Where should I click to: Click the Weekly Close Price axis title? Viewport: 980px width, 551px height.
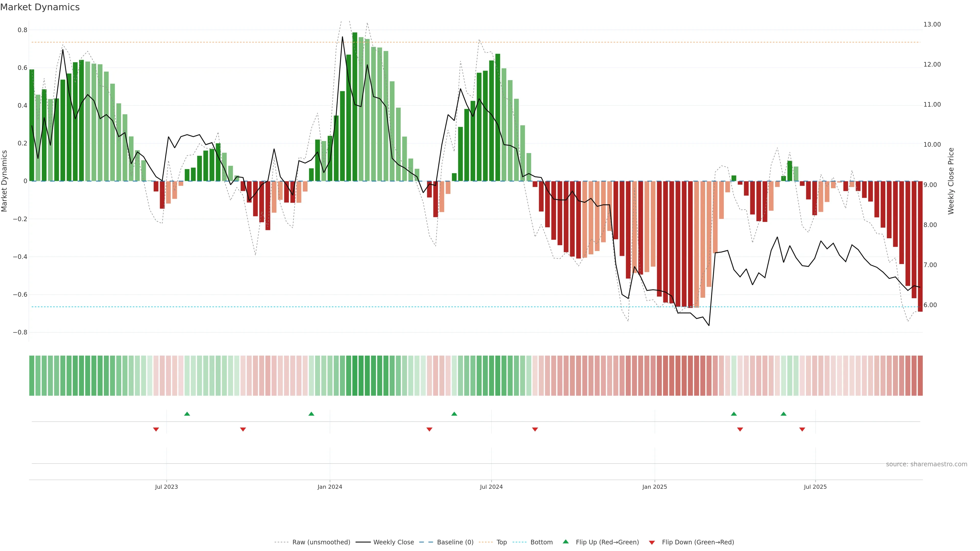click(951, 181)
